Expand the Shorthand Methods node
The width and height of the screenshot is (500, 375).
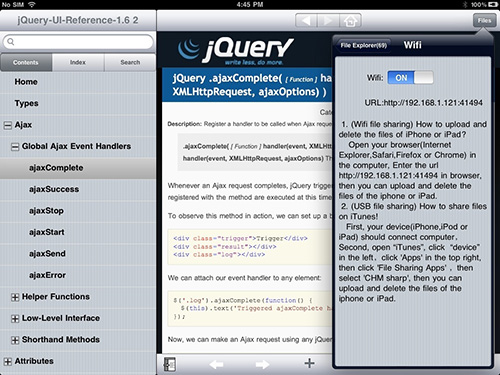(x=15, y=340)
